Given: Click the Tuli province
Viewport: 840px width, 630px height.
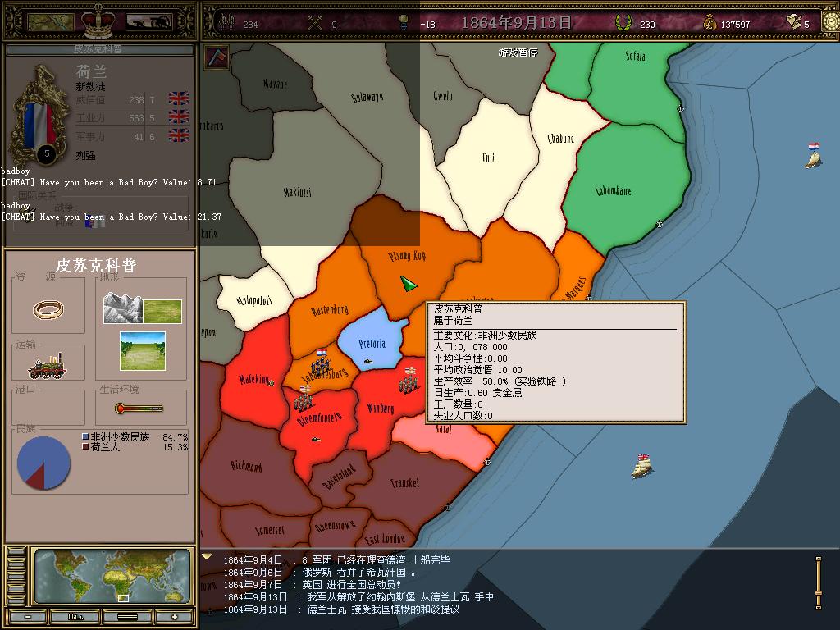Looking at the screenshot, I should tap(488, 157).
